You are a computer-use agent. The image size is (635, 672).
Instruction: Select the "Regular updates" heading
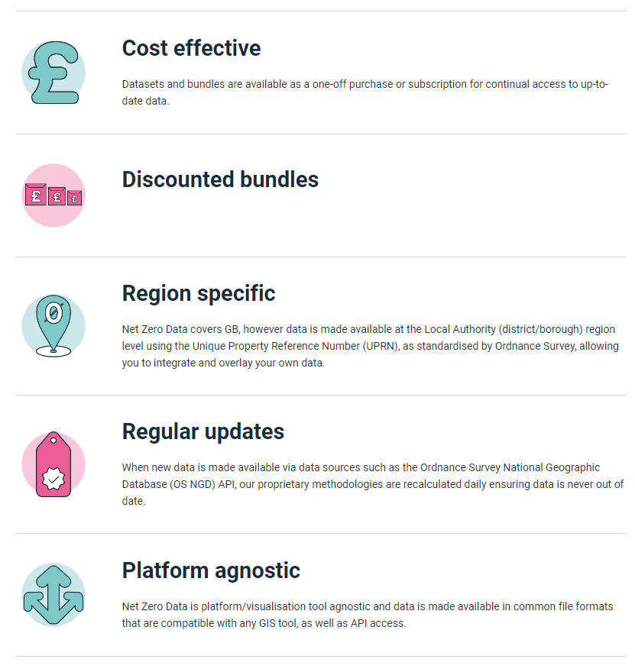tap(203, 431)
